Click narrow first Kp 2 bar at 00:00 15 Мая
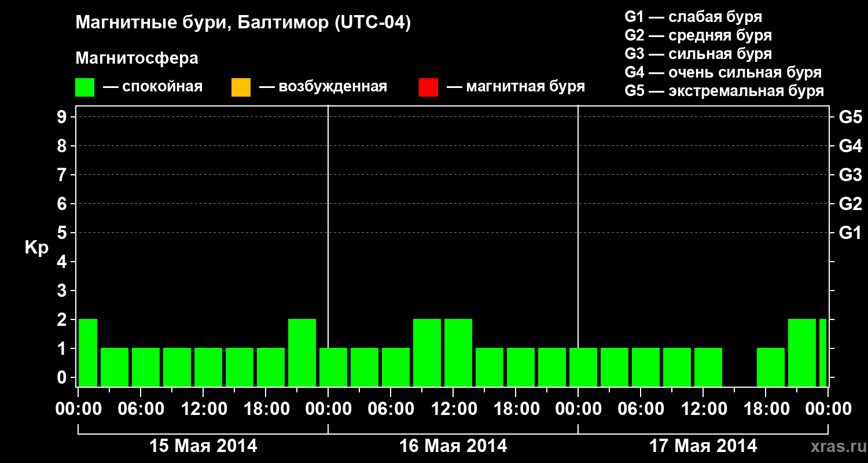This screenshot has height=463, width=868. click(88, 352)
